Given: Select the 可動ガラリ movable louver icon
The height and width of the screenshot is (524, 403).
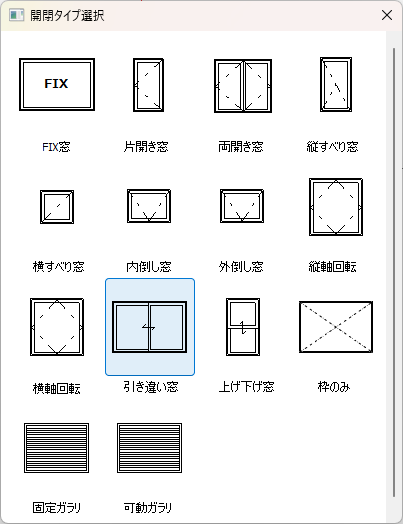Looking at the screenshot, I should [x=149, y=448].
